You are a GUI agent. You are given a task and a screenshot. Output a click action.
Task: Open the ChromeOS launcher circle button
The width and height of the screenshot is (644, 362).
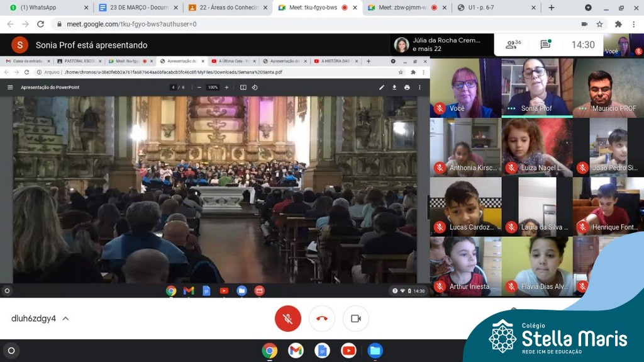tap(11, 351)
